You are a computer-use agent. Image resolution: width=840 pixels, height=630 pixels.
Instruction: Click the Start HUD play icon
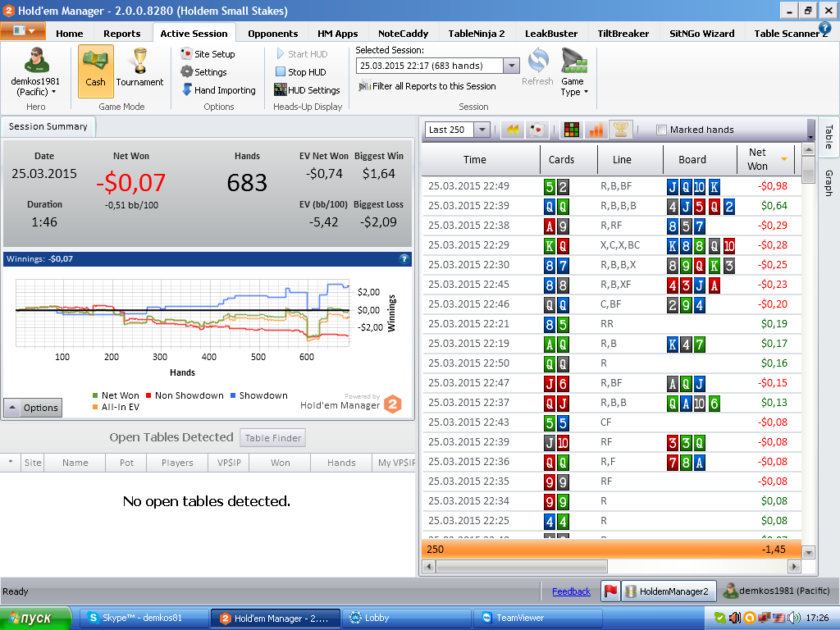pyautogui.click(x=281, y=54)
